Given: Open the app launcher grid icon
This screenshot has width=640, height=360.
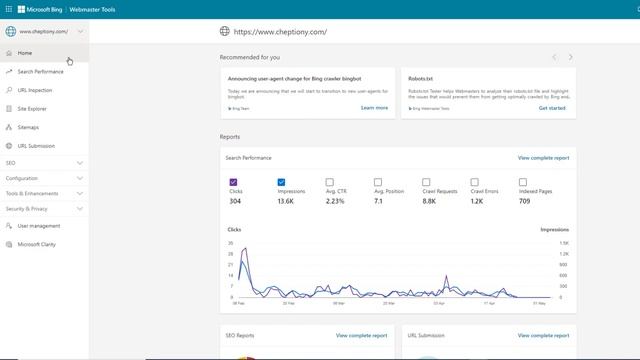Looking at the screenshot, I should (9, 9).
